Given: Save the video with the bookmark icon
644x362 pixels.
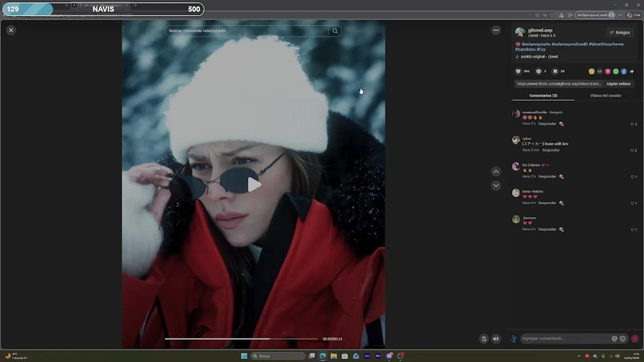Looking at the screenshot, I should tap(555, 71).
